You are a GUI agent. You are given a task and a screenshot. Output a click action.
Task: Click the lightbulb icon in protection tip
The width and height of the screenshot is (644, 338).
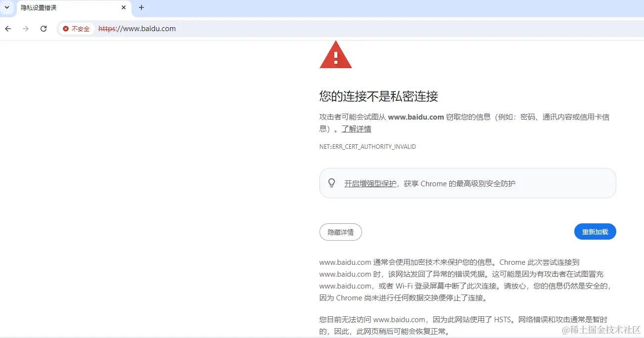click(x=332, y=183)
